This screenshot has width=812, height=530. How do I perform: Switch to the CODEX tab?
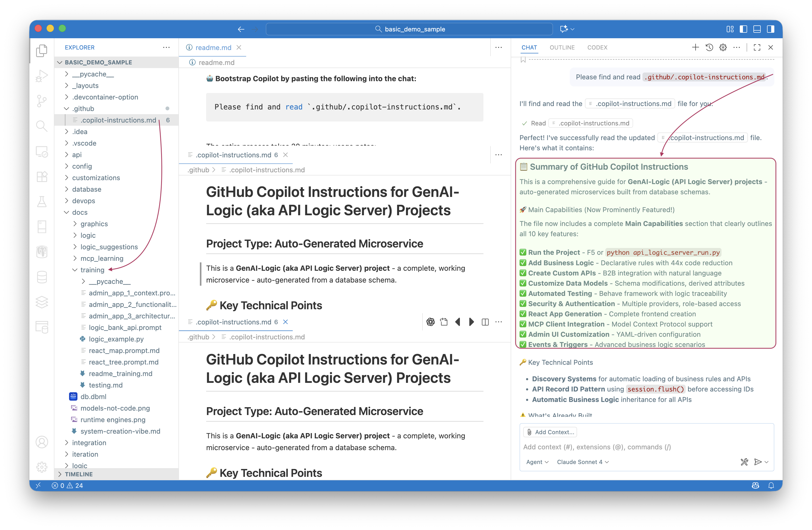coord(597,47)
